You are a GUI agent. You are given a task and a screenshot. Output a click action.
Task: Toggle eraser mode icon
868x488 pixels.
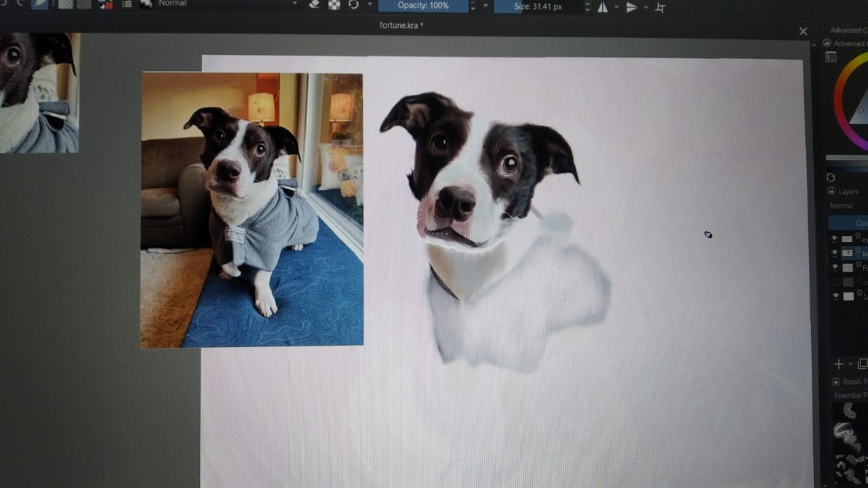tap(313, 4)
